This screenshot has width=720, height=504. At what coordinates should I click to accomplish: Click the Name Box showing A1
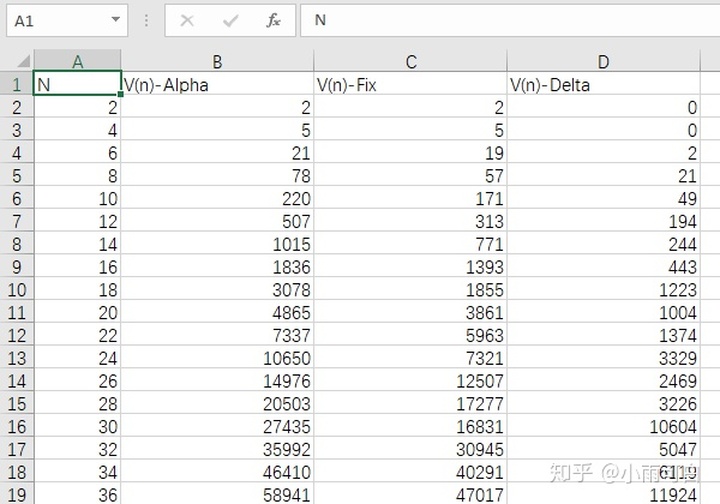coord(67,21)
